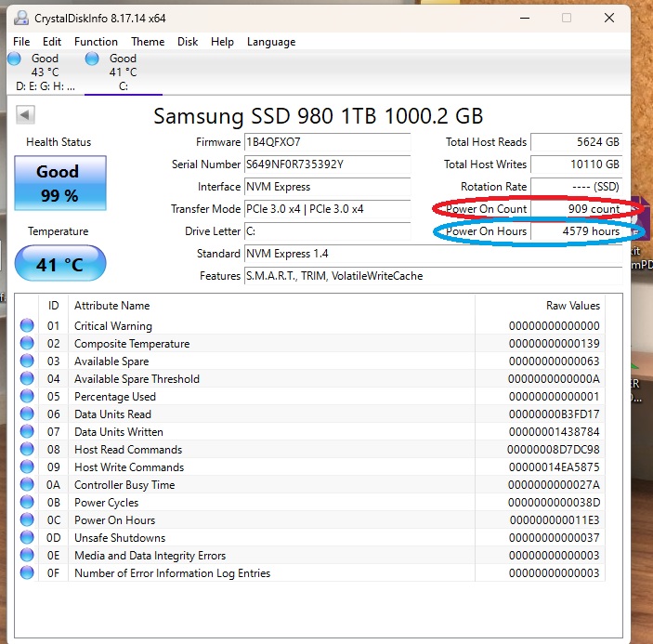This screenshot has width=653, height=644.
Task: Select the Data Units Written attribute name
Action: click(119, 431)
